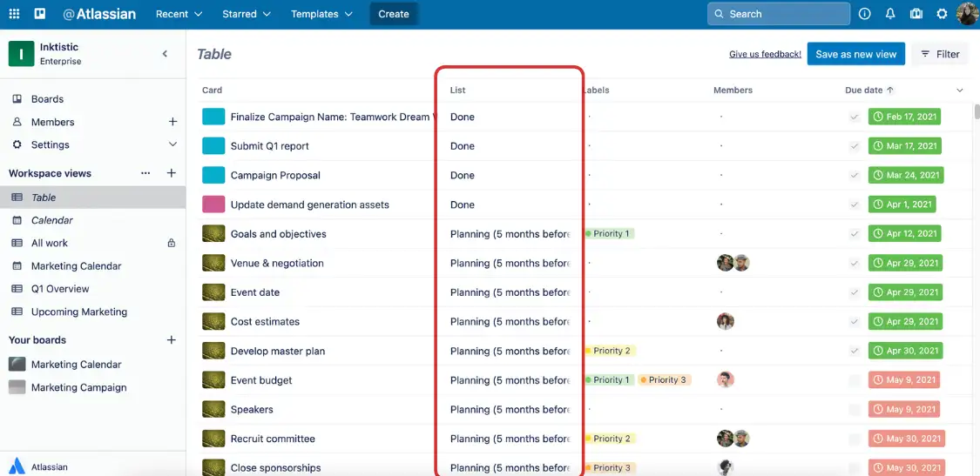Open the settings gear in top bar
The width and height of the screenshot is (980, 476).
click(x=942, y=14)
